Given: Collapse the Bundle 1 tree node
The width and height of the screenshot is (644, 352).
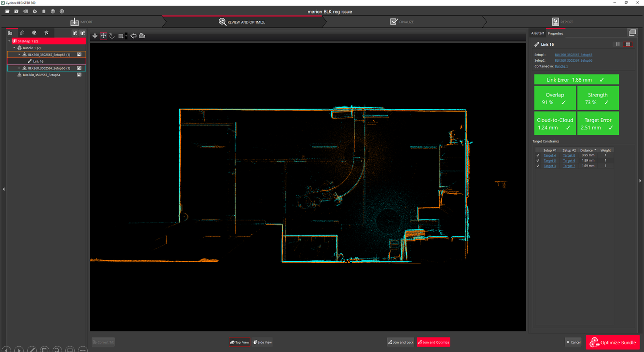Looking at the screenshot, I should [14, 48].
